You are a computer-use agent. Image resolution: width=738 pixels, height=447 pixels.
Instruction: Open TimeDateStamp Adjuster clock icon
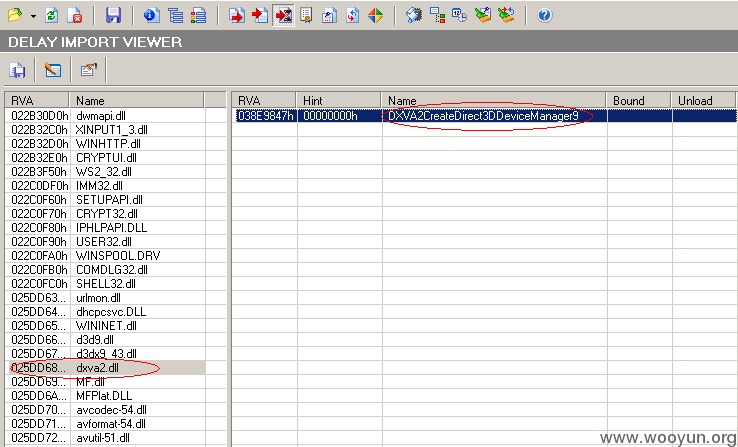tap(459, 16)
